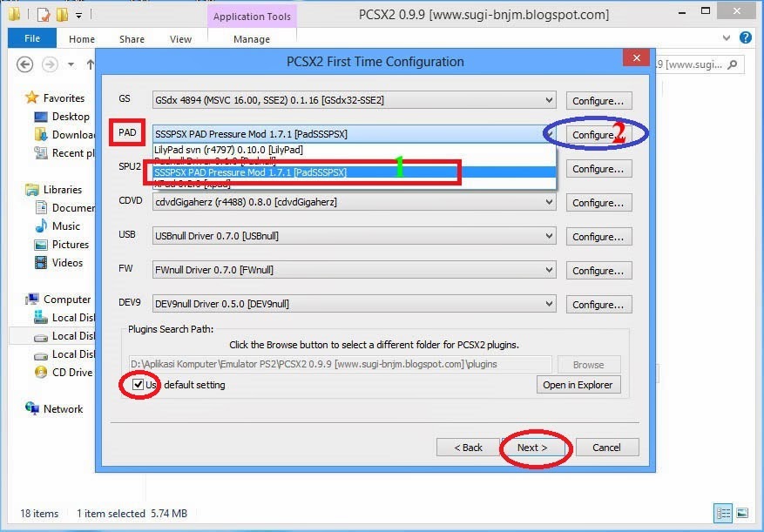The image size is (764, 532).
Task: Open the quick access toolbar customize dropdown
Action: 78,16
